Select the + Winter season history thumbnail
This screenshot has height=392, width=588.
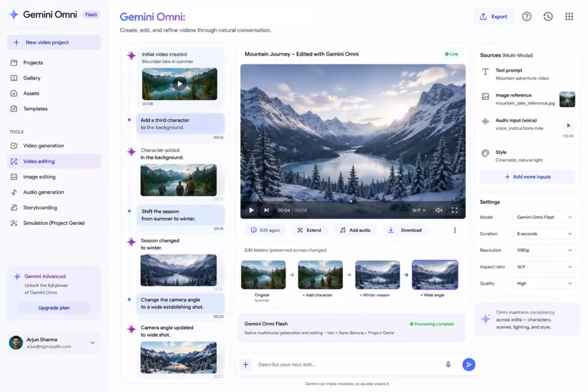coord(378,275)
